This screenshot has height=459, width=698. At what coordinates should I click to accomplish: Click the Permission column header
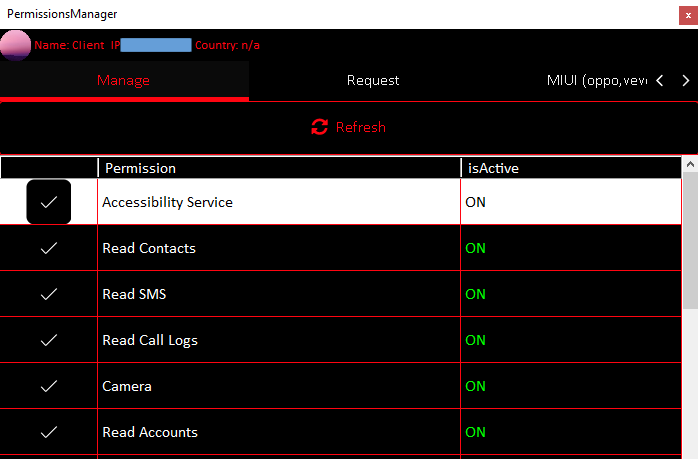click(x=278, y=168)
